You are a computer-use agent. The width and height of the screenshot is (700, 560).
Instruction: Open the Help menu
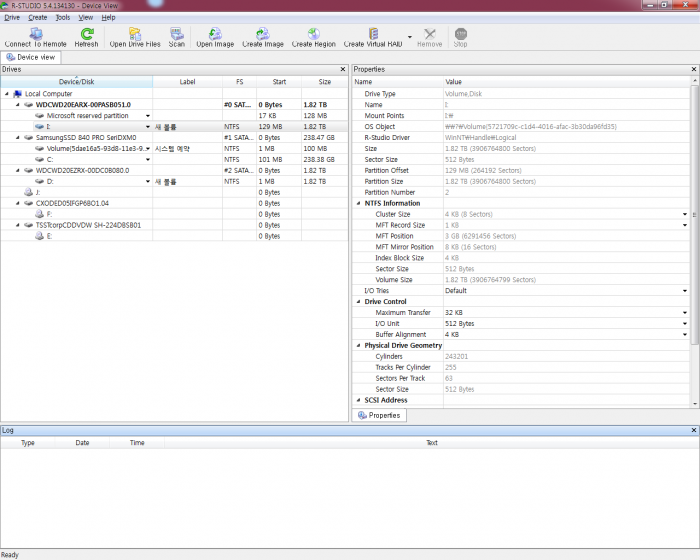[108, 17]
